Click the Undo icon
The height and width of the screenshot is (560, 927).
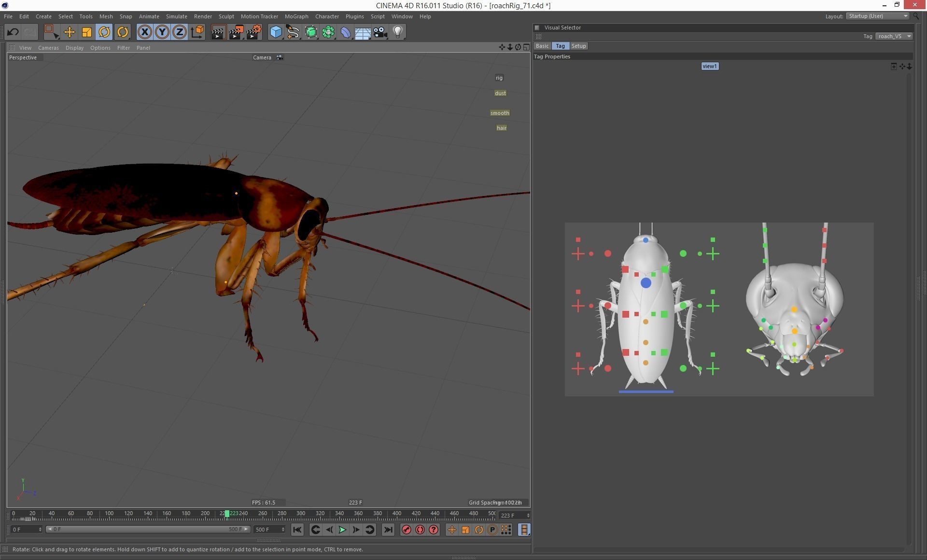tap(13, 32)
